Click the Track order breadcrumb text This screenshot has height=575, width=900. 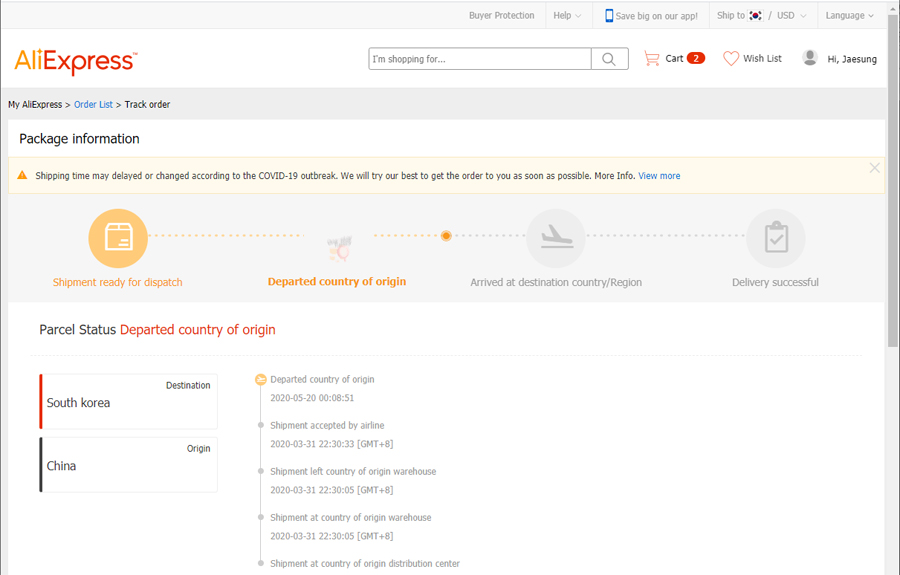(148, 104)
